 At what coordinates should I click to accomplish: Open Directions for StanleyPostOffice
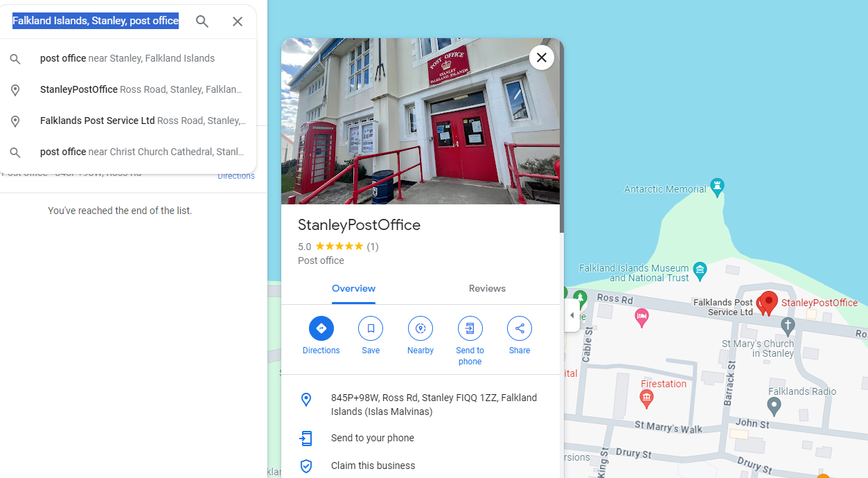321,328
